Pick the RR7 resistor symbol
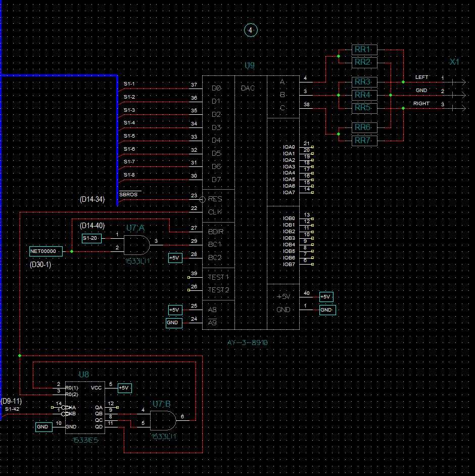 [x=363, y=140]
